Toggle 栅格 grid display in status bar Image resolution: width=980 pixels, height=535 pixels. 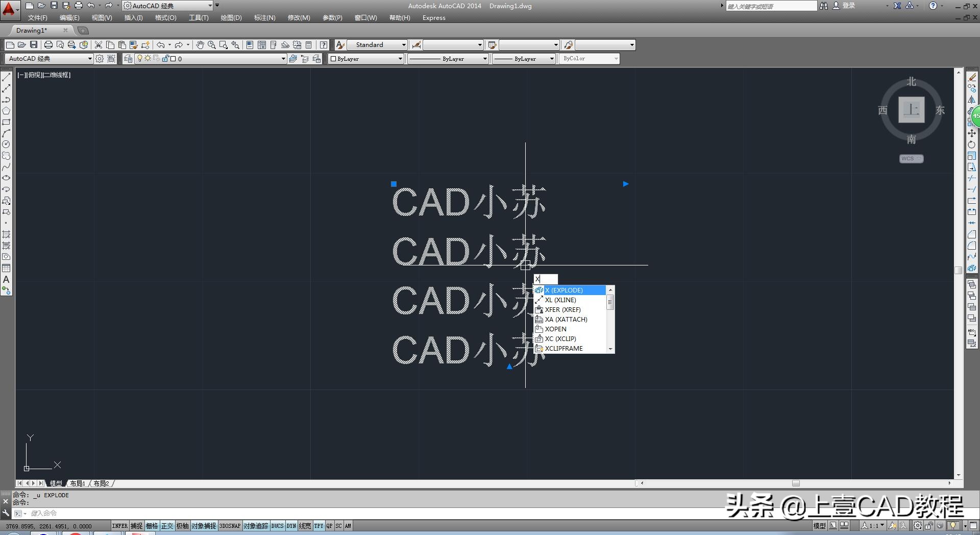152,526
